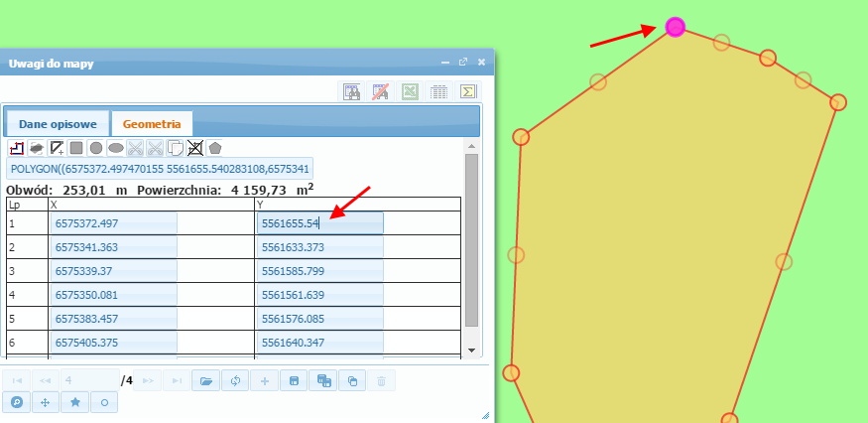868x423 pixels.
Task: Click the crossed-out binoculars clear search icon
Action: click(380, 91)
